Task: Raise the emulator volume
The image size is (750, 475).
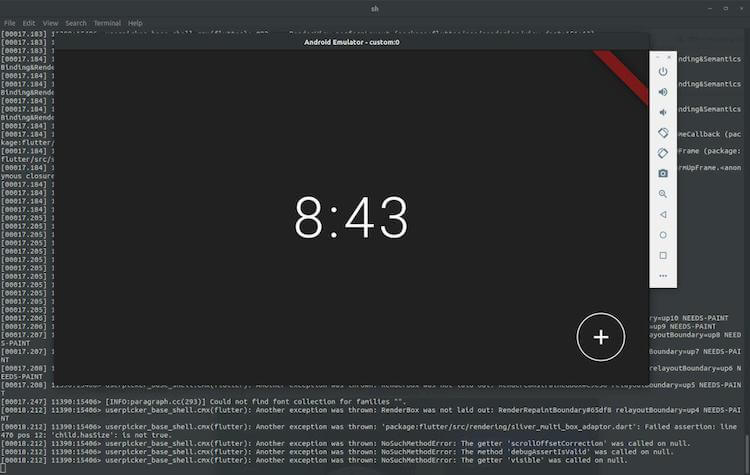Action: coord(662,92)
